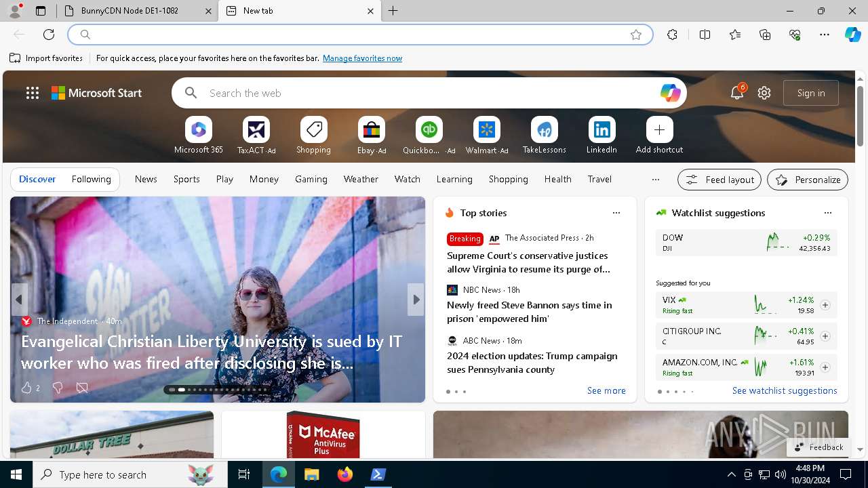The height and width of the screenshot is (488, 868).
Task: Add Citigroup Inc. to the watchlist
Action: 825,336
